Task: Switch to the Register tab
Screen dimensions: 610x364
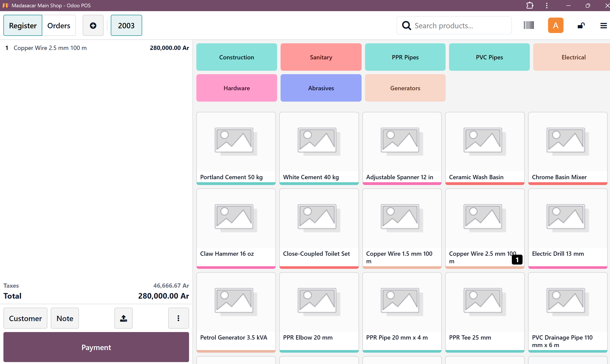Action: pyautogui.click(x=23, y=25)
